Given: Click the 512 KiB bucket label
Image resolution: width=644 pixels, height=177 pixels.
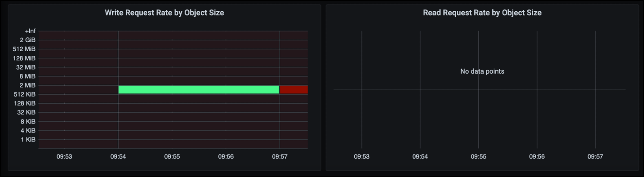Looking at the screenshot, I should coord(25,94).
